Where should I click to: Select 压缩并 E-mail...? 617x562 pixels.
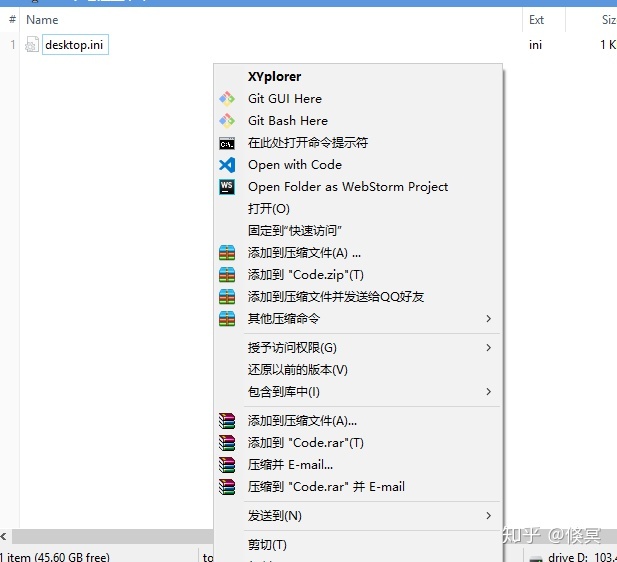point(358,465)
